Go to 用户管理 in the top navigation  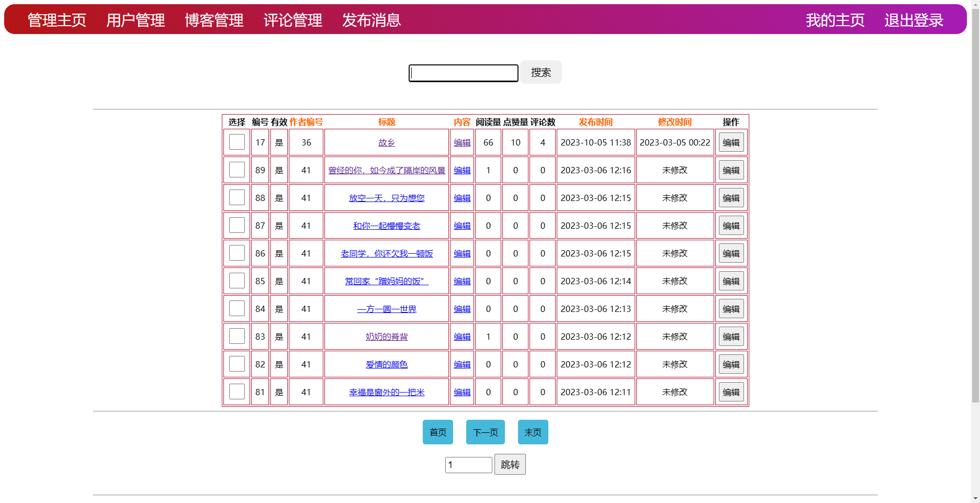point(136,20)
